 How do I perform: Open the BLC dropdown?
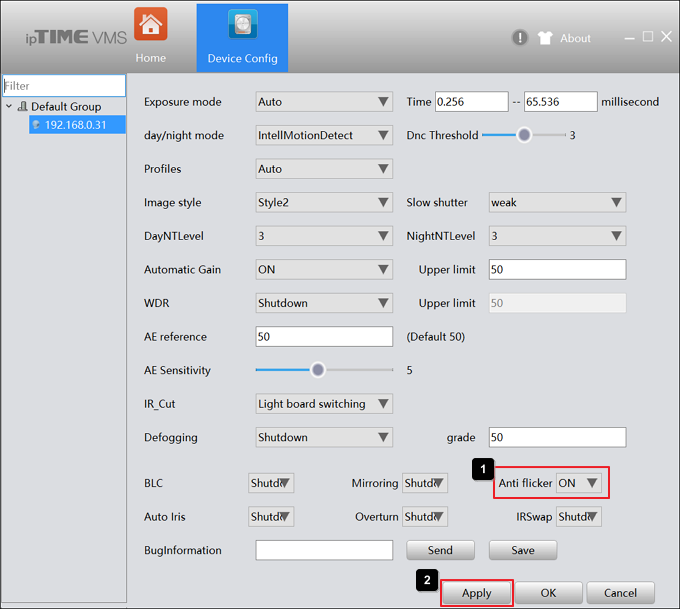coord(271,483)
